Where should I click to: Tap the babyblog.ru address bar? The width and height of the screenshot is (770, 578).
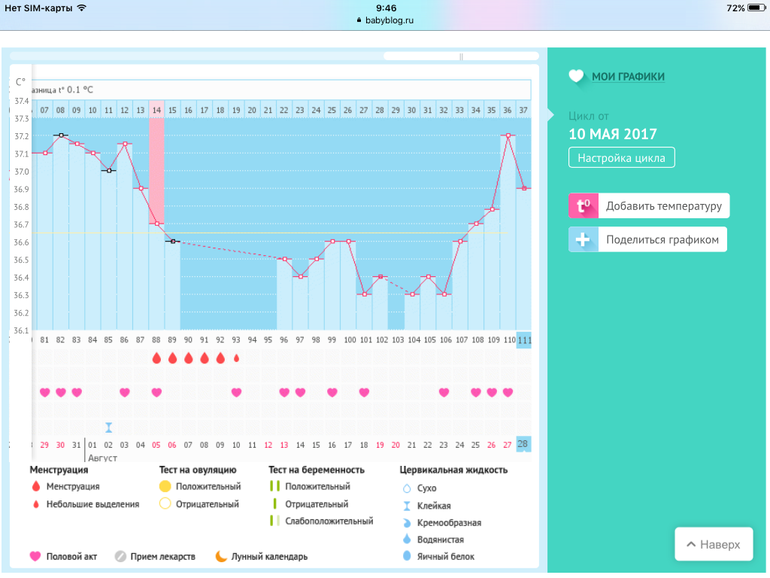(x=385, y=19)
